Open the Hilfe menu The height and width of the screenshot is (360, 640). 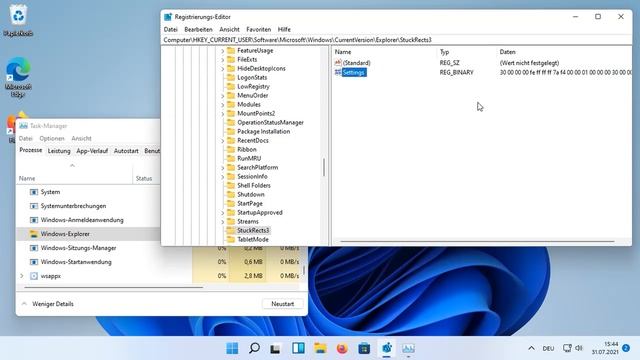click(x=284, y=29)
